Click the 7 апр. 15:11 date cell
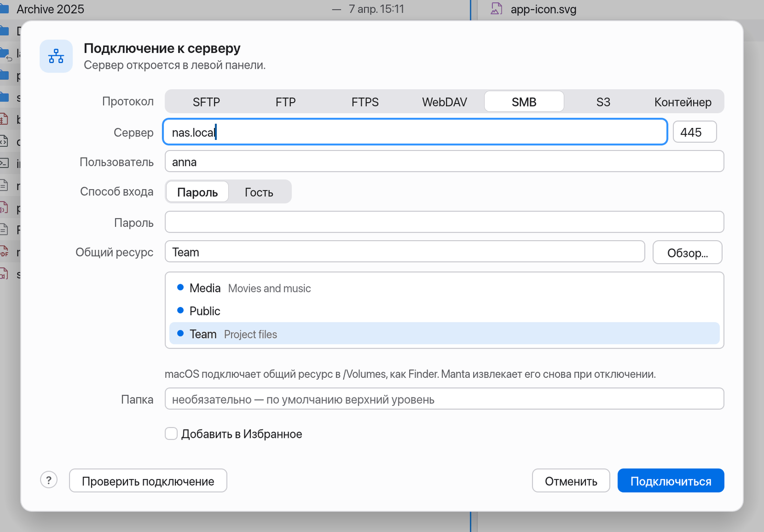This screenshot has height=532, width=764. click(376, 9)
